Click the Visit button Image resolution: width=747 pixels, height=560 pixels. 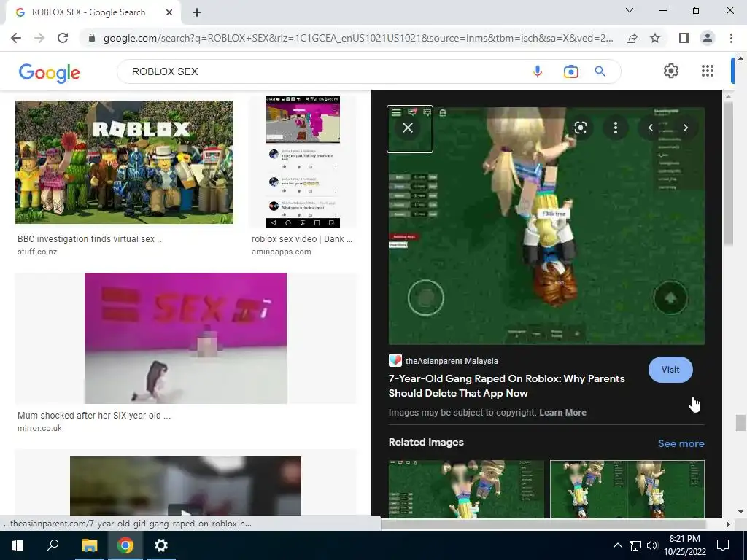point(670,370)
